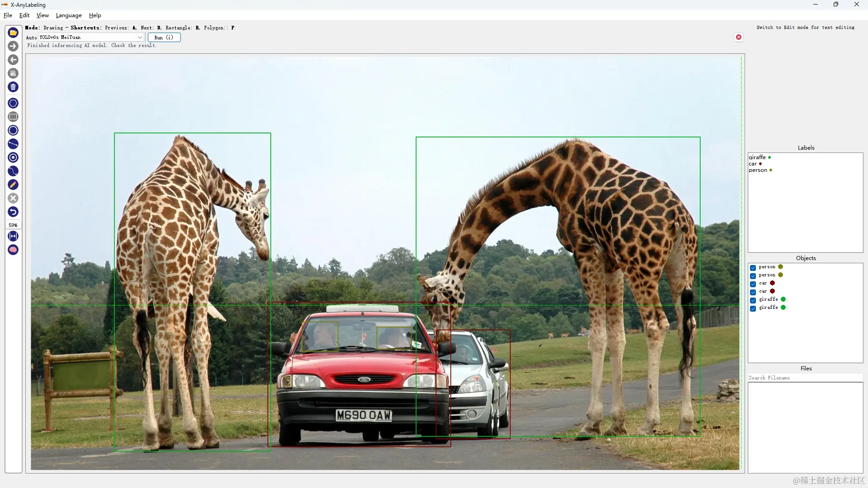Undo last action with the undo icon
This screenshot has width=868, height=488.
(13, 212)
